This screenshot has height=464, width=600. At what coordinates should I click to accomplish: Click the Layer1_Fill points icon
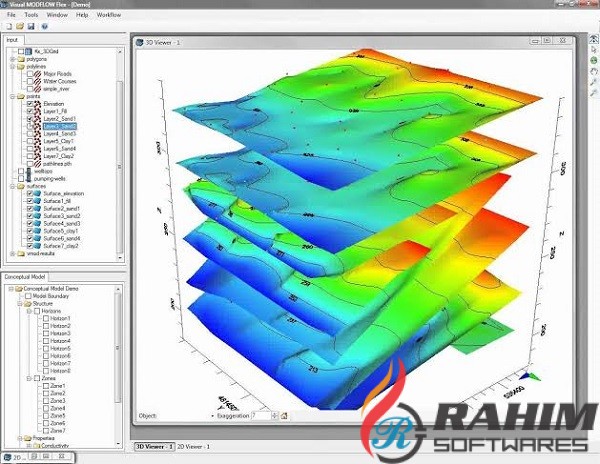click(38, 111)
